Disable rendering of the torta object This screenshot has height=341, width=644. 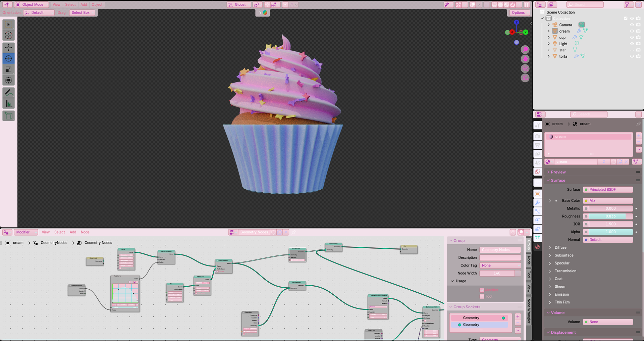pyautogui.click(x=638, y=56)
